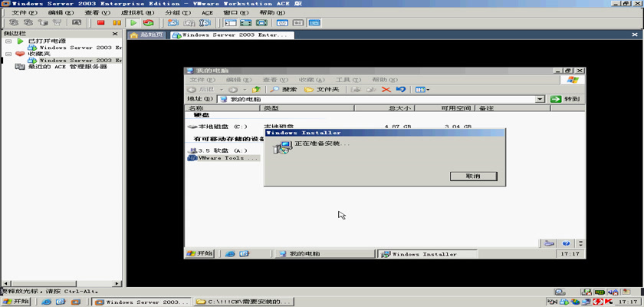
Task: Click the Up folder icon in guest Explorer
Action: [x=256, y=89]
